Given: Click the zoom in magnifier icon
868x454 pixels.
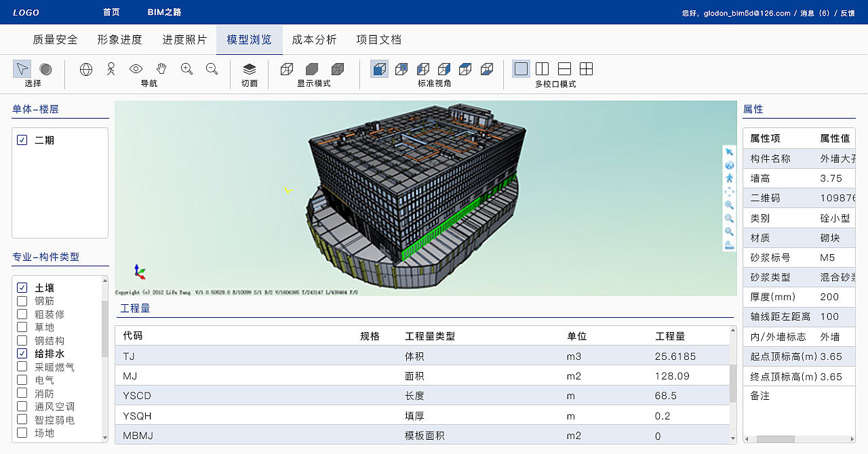Looking at the screenshot, I should [186, 68].
